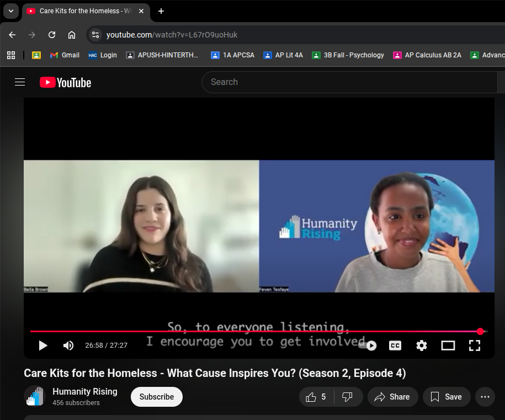505x420 pixels.
Task: Go back to previous page
Action: click(12, 35)
